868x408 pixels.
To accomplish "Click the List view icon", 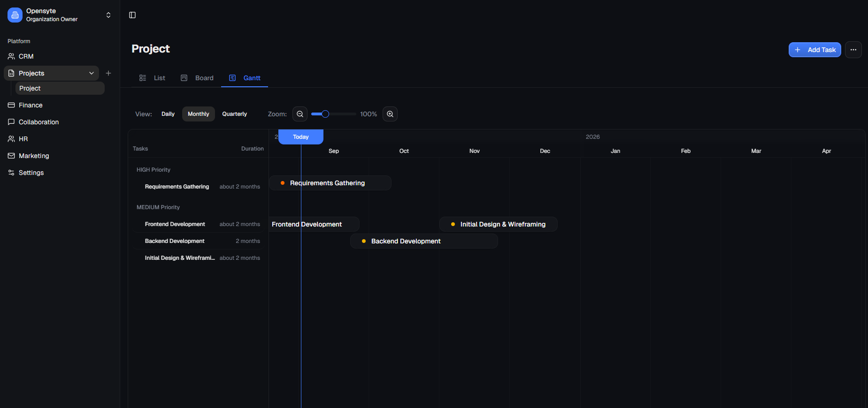I will (143, 78).
